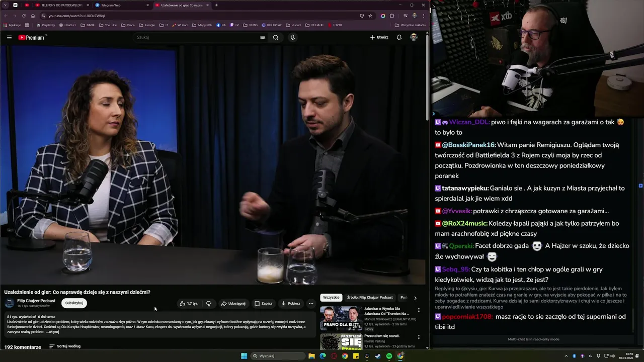This screenshot has height=362, width=644.
Task: Reload the page in Chrome
Action: pos(24,16)
